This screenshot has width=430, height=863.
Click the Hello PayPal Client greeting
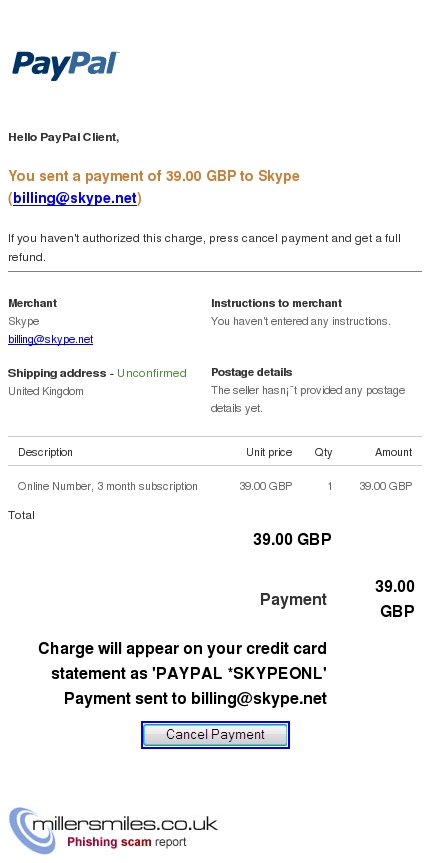[64, 137]
